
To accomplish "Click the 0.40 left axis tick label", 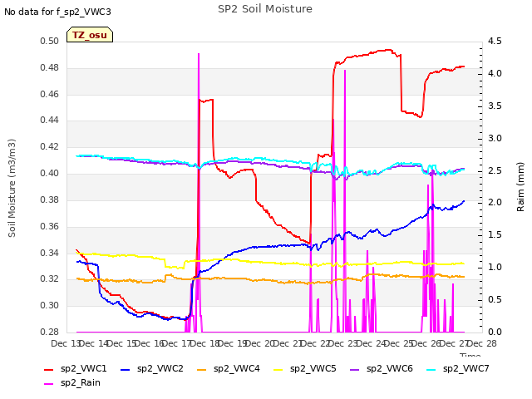I will [x=50, y=174].
